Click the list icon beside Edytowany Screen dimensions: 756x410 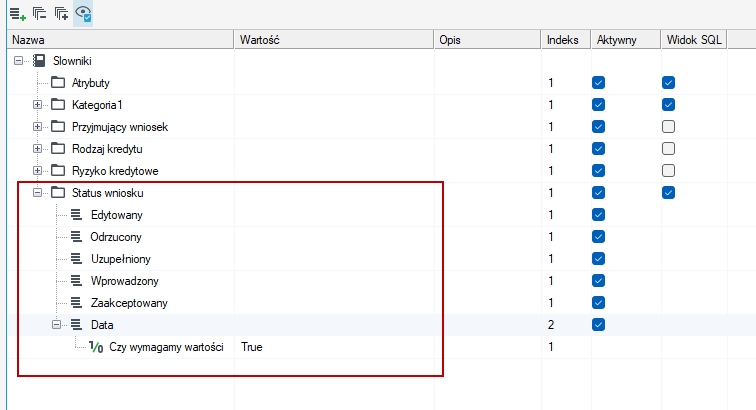coord(77,215)
